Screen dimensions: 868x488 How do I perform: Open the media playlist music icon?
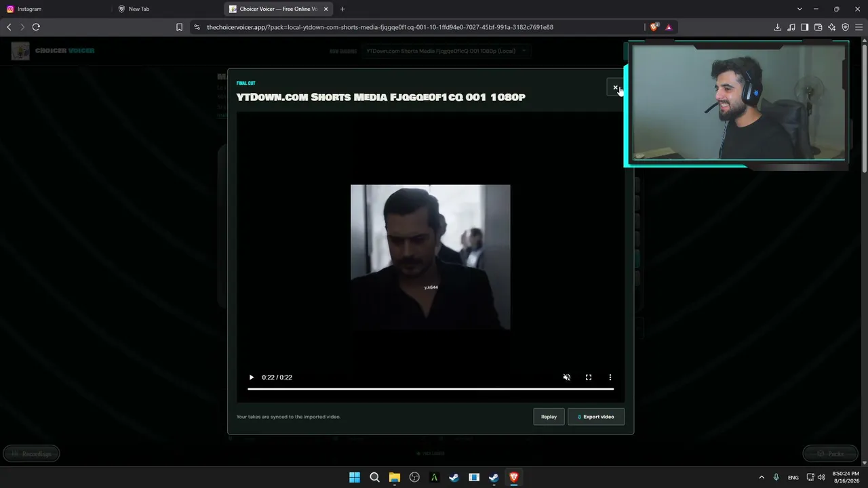(791, 27)
